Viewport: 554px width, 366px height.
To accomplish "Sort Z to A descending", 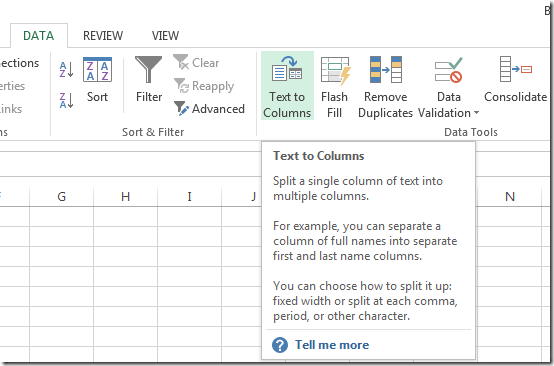I will point(66,101).
